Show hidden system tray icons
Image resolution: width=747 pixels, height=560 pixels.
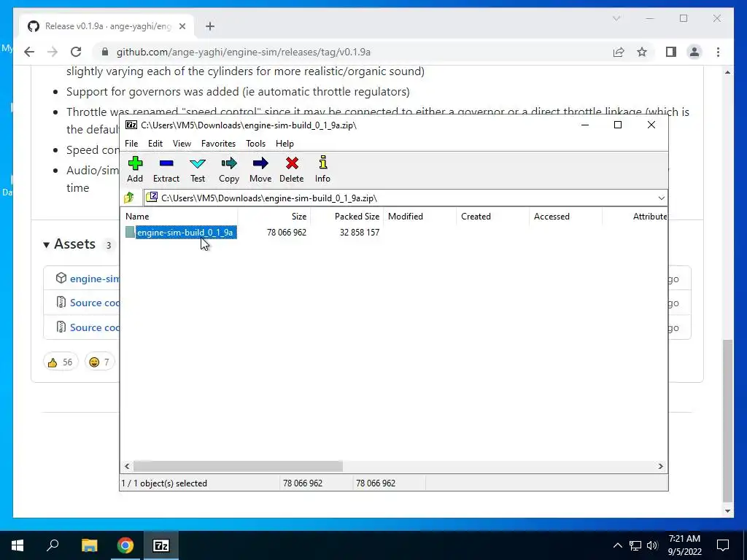[617, 545]
